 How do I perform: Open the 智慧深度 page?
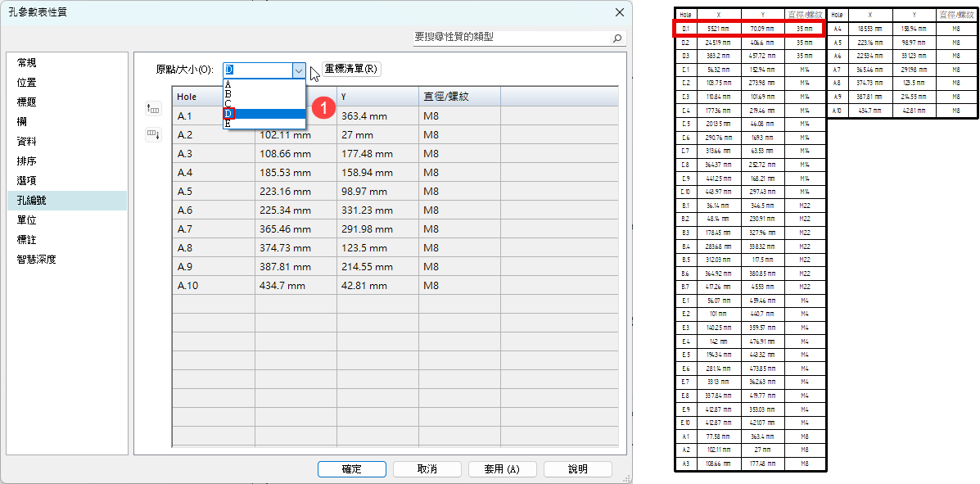coord(37,260)
